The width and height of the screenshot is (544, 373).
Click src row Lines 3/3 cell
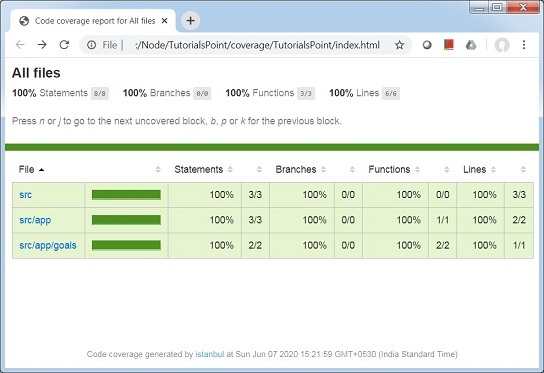(519, 195)
